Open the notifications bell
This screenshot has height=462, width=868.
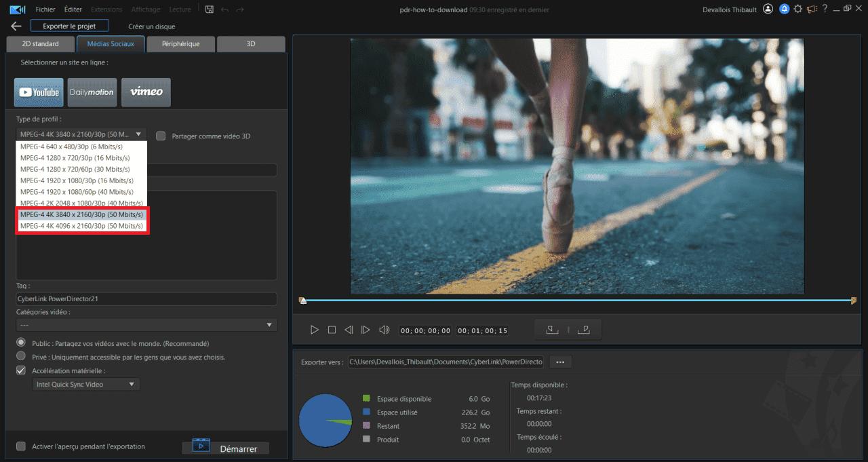pyautogui.click(x=784, y=9)
